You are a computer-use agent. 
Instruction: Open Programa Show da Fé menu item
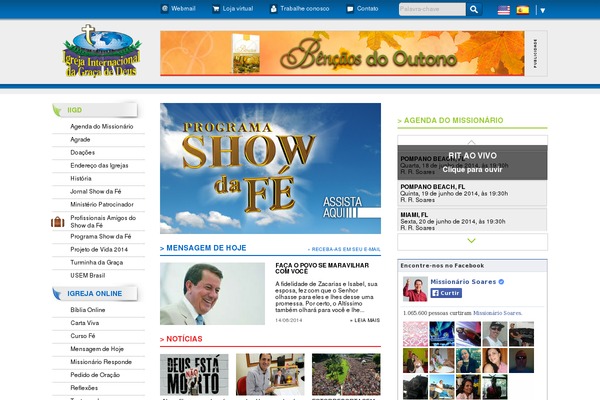pos(101,237)
